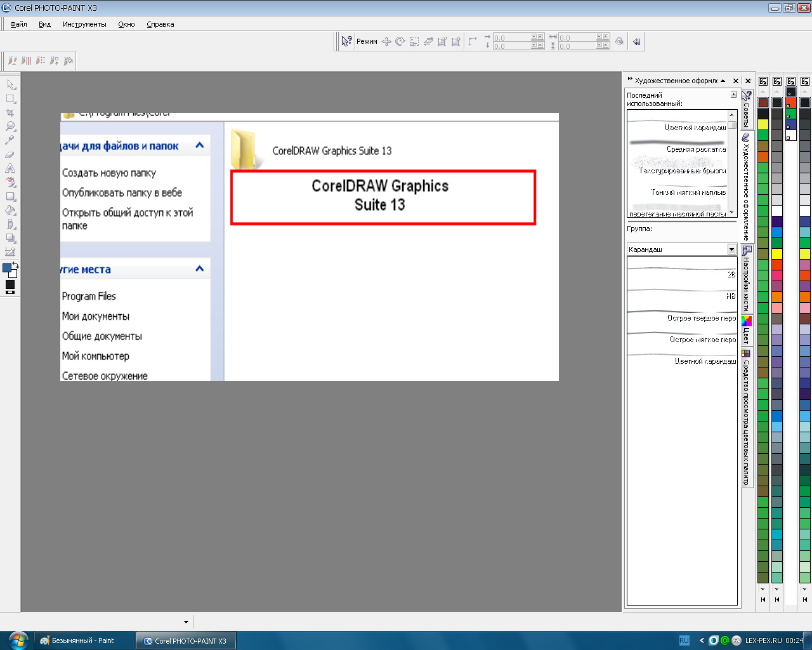
Task: Select the Eraser tool
Action: [x=11, y=155]
